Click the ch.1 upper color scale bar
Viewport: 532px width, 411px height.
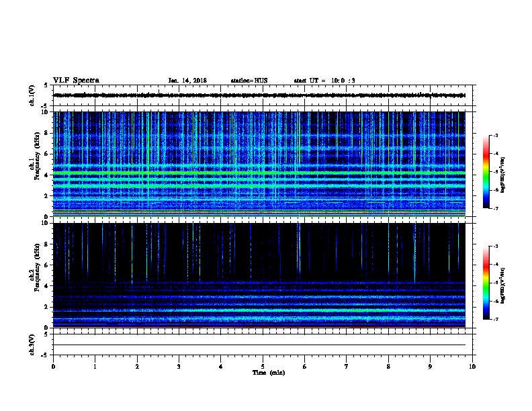486,172
